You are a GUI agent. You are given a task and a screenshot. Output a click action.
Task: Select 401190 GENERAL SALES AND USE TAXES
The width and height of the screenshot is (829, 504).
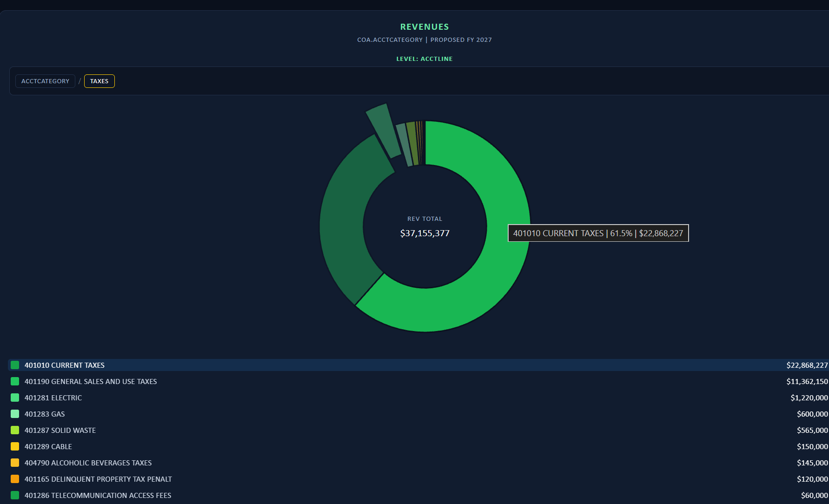[x=91, y=382]
